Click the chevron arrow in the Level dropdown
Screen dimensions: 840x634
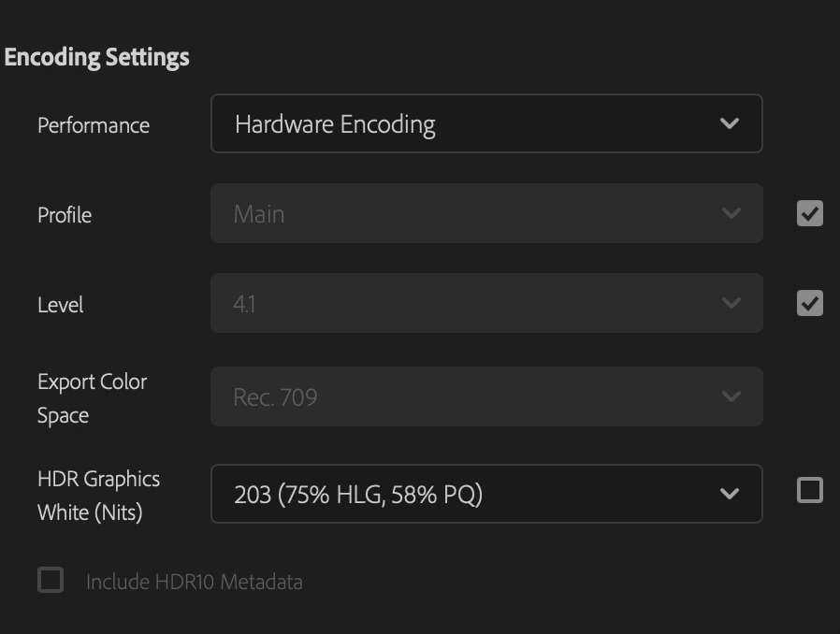tap(731, 303)
